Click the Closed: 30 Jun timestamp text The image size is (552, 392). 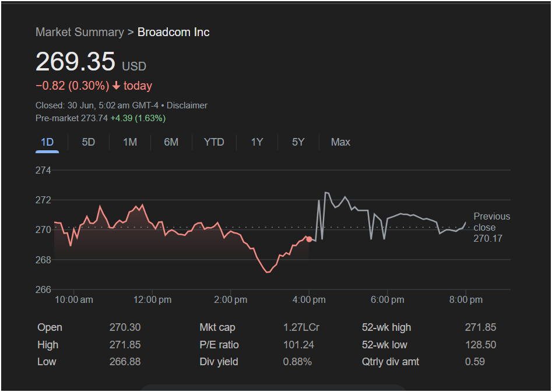tap(97, 105)
